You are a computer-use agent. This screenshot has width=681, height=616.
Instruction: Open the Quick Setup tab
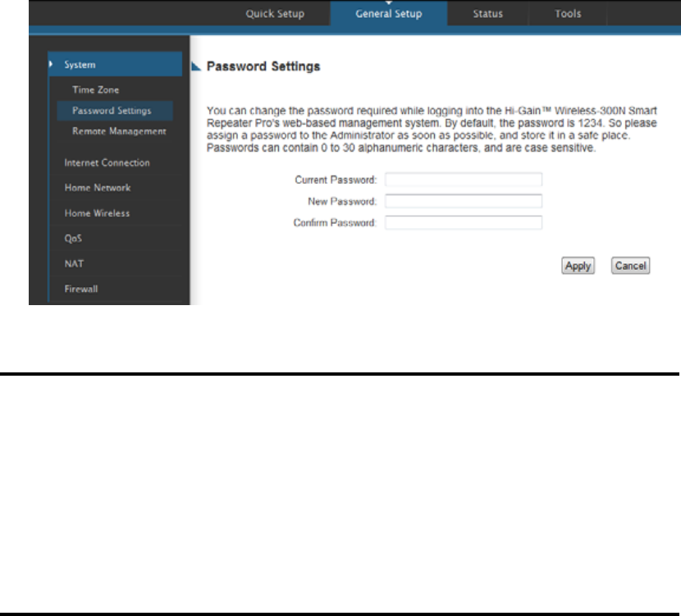tap(275, 13)
